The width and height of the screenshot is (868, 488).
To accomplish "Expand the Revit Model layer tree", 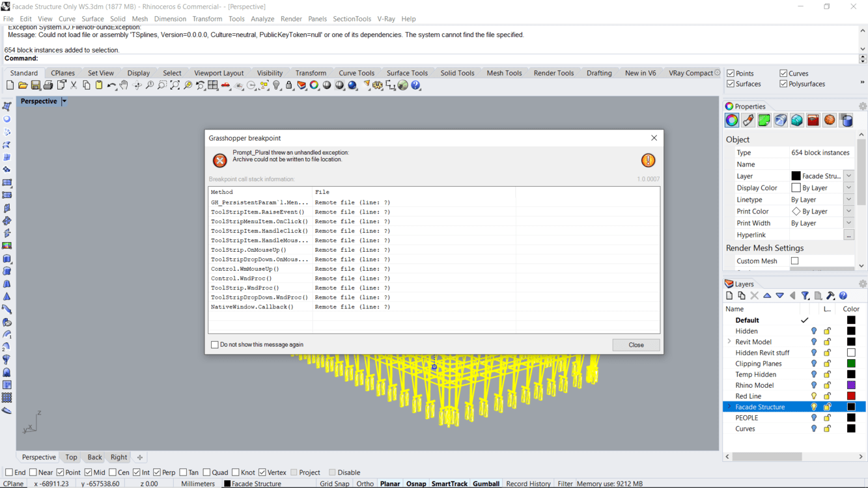I will point(729,342).
